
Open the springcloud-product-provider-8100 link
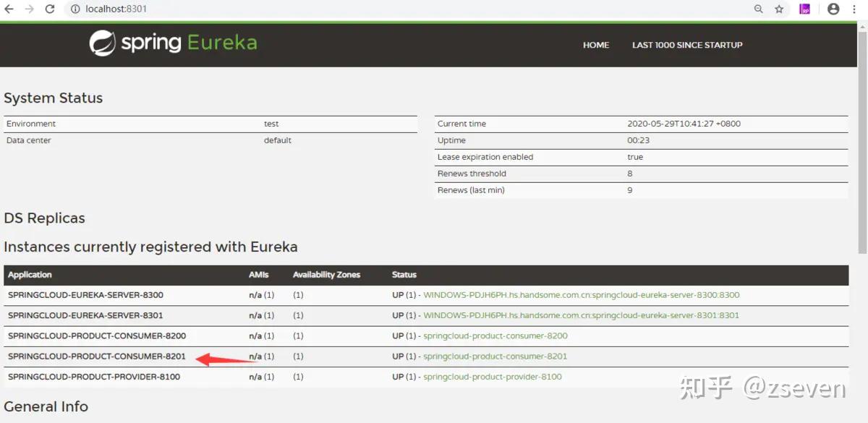(493, 376)
